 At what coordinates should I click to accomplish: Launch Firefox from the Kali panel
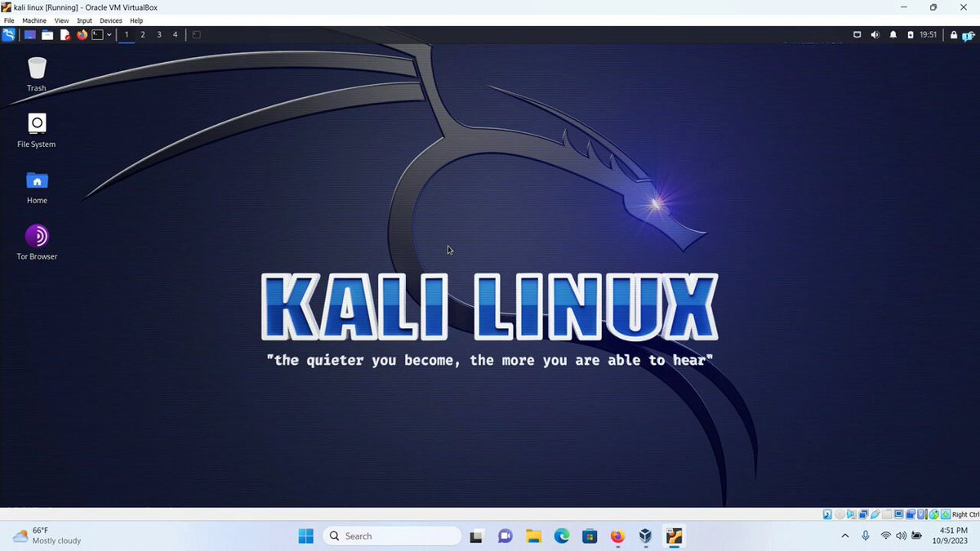pos(82,35)
